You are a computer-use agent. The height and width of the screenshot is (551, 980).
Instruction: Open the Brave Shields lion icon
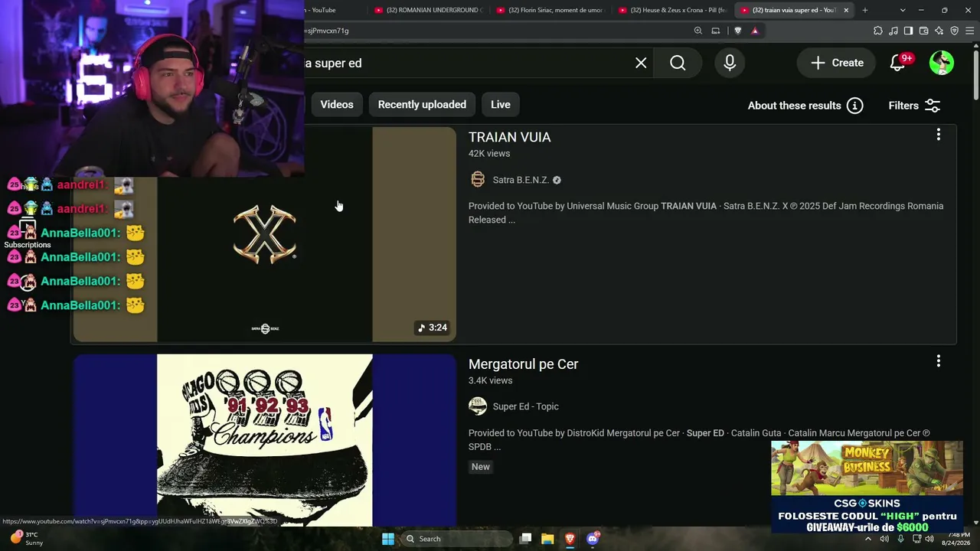pos(738,31)
